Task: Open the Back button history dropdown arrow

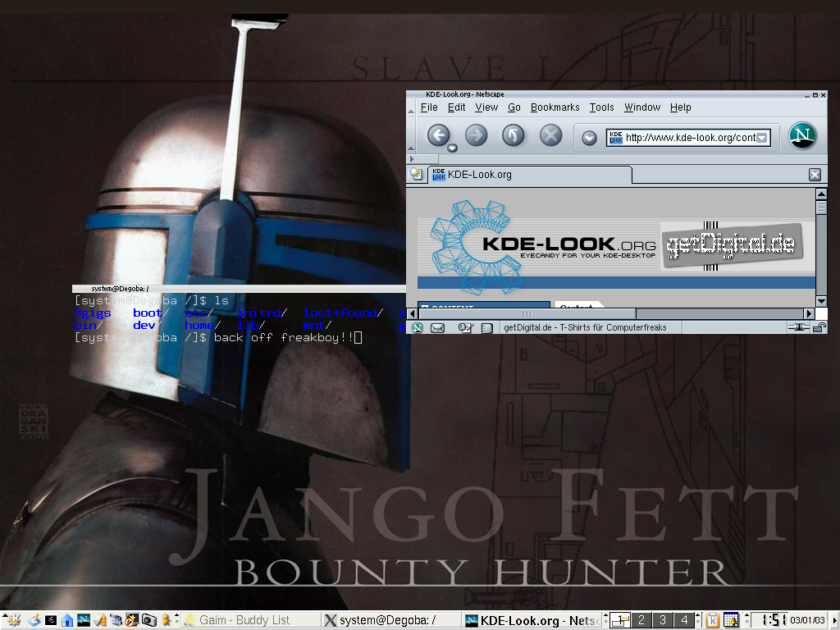Action: pos(452,148)
